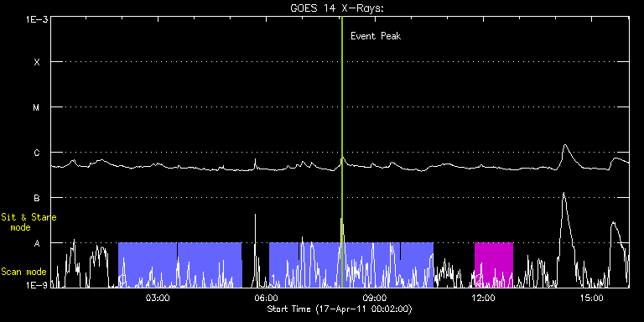Click the 03:00 time axis label
Image resolution: width=644 pixels, height=322 pixels.
(x=158, y=298)
